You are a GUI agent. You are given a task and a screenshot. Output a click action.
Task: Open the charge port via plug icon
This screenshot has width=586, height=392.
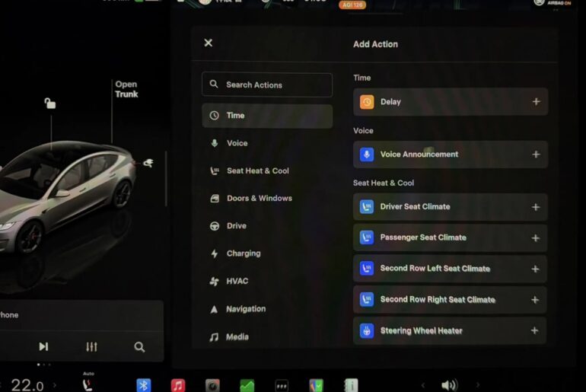click(x=148, y=163)
